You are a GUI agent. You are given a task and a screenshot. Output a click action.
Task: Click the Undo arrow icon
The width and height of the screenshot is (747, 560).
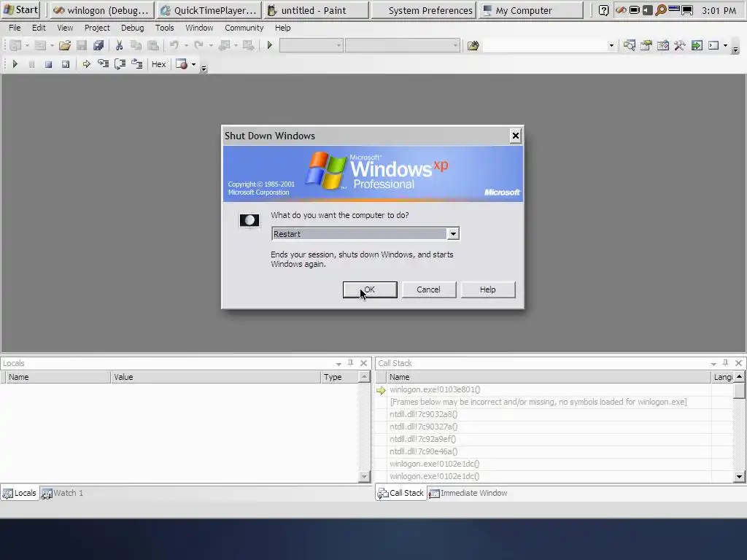[x=174, y=46]
